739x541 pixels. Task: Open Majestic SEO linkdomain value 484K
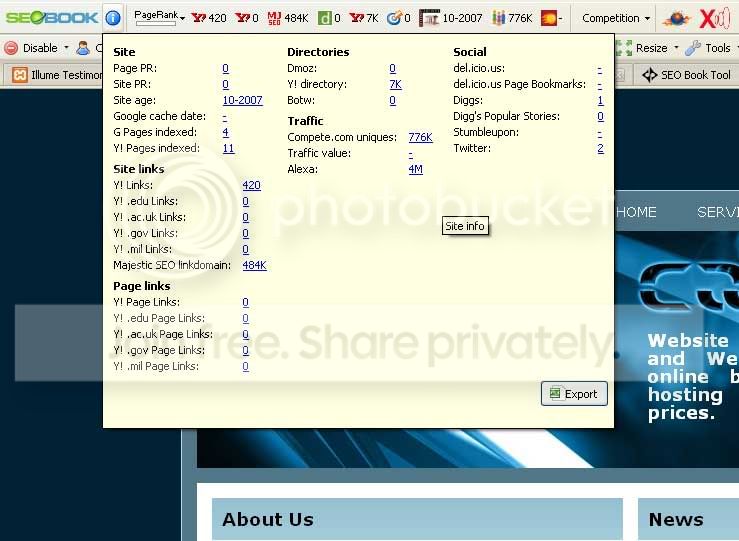[255, 265]
